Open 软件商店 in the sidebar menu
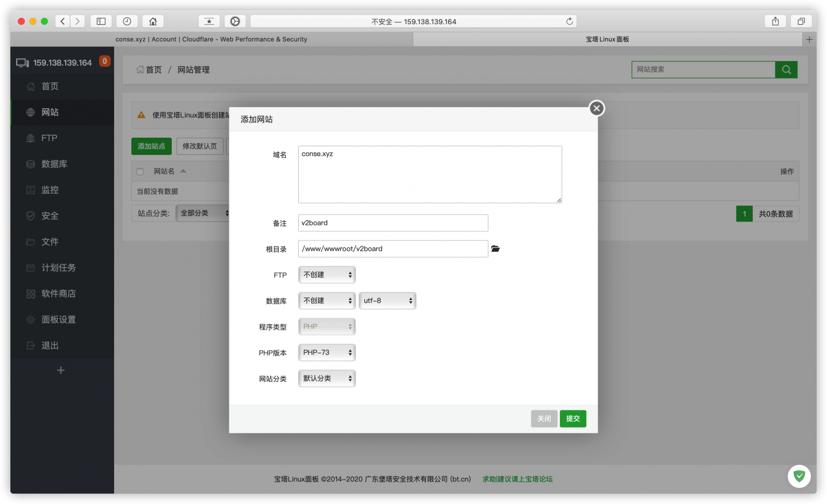Image resolution: width=827 pixels, height=504 pixels. 58,294
